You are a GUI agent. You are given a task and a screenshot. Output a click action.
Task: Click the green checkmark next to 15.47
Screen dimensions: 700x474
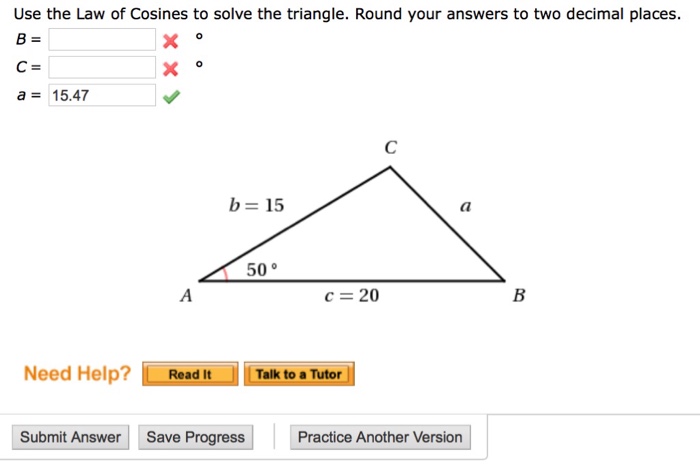(171, 96)
